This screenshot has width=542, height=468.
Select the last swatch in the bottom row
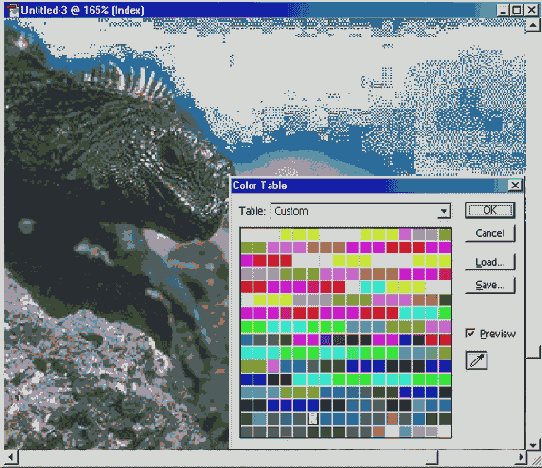tap(445, 431)
